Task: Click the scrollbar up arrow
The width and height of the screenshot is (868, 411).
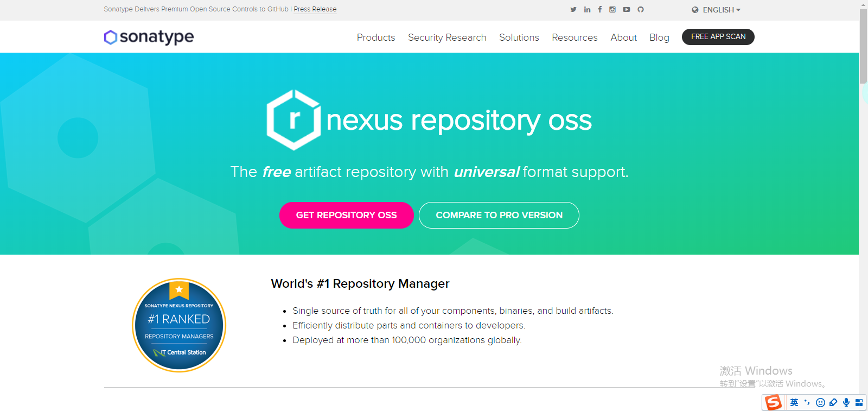Action: (x=863, y=4)
